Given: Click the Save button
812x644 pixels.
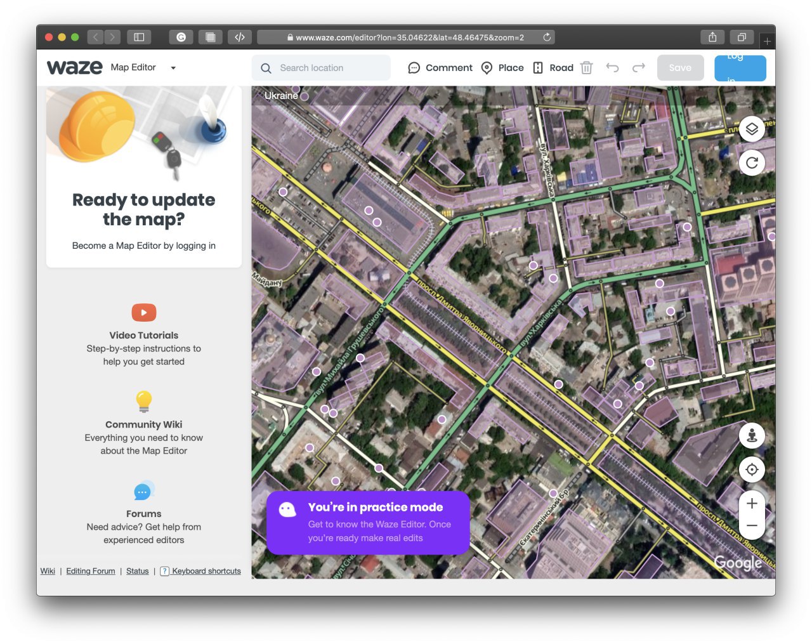Looking at the screenshot, I should 680,68.
